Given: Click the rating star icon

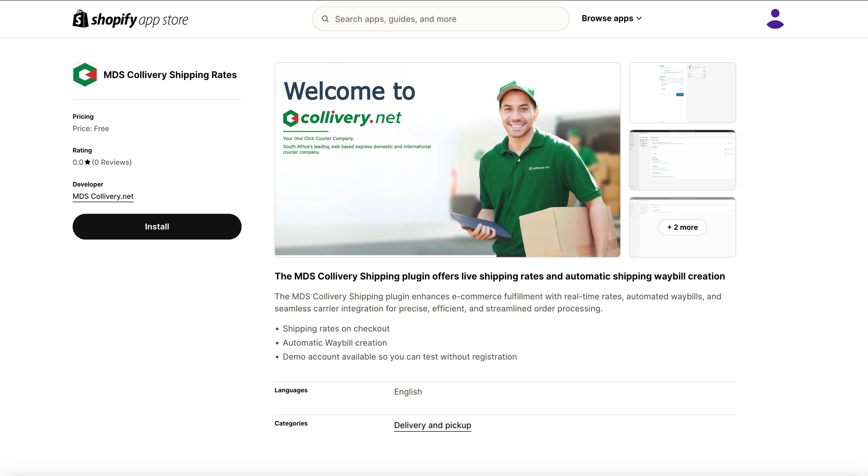Looking at the screenshot, I should tap(88, 162).
